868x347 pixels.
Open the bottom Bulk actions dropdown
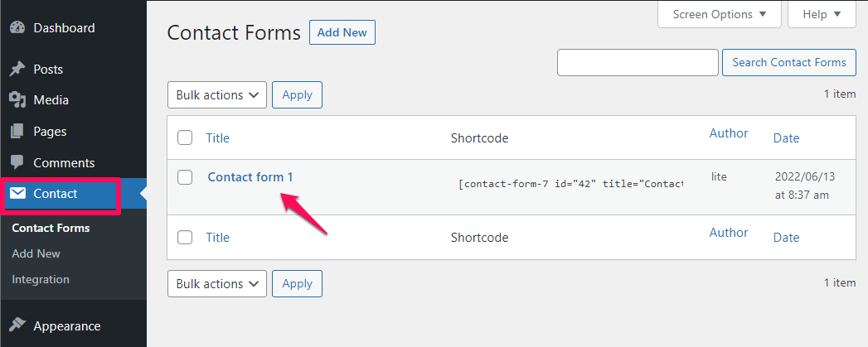tap(217, 283)
